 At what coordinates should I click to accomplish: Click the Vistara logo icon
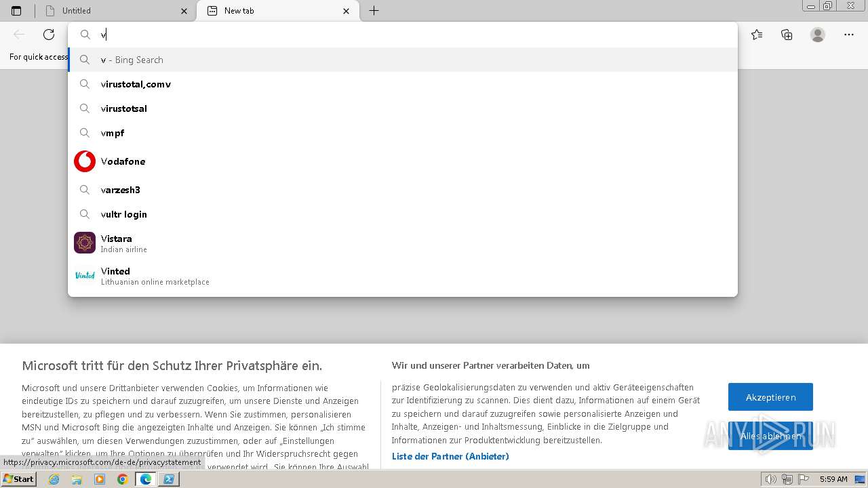pos(85,243)
